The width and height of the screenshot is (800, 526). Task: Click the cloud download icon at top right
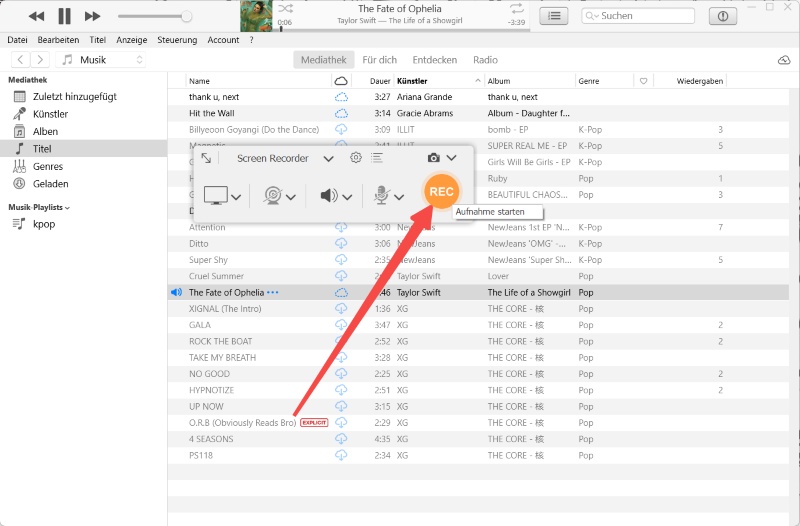(x=784, y=60)
